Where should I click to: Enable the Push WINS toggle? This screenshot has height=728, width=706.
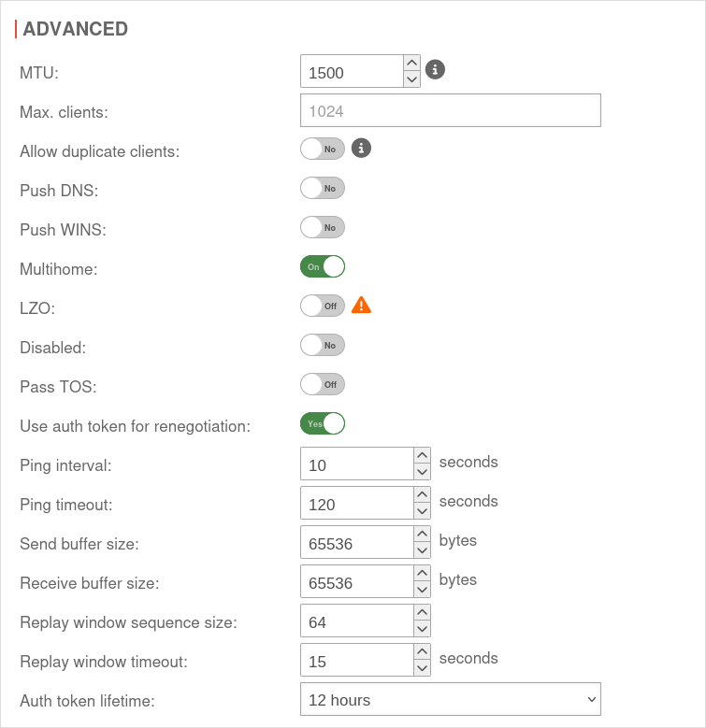coord(323,227)
